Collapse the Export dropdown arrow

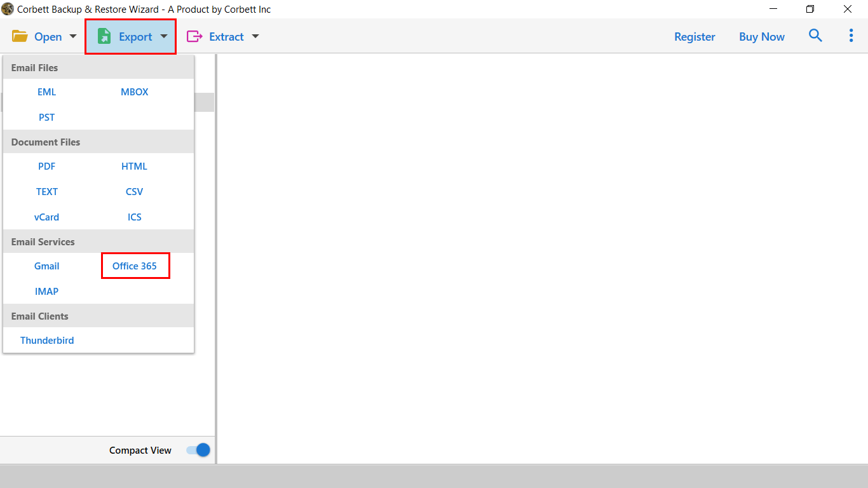(x=164, y=36)
